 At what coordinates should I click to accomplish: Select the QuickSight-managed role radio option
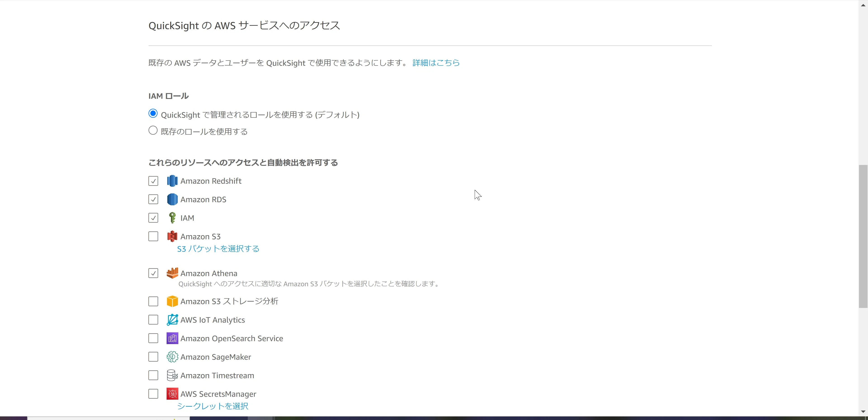[x=153, y=113]
